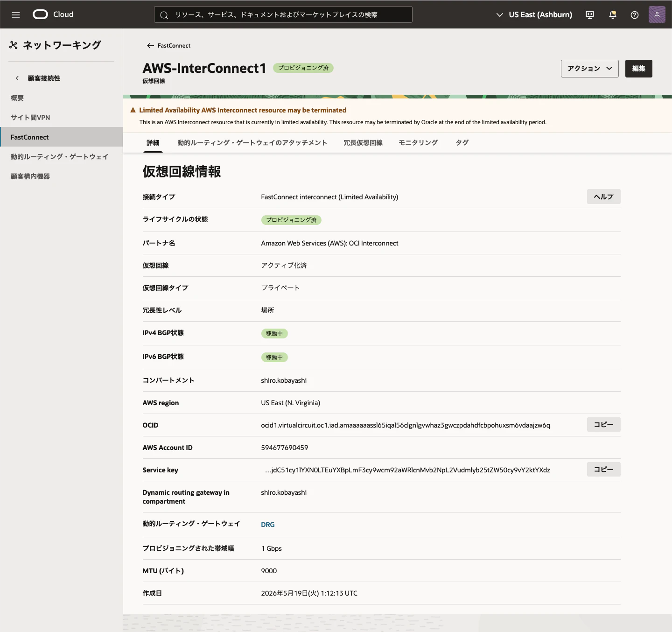
Task: Copy the Service key
Action: coord(604,470)
